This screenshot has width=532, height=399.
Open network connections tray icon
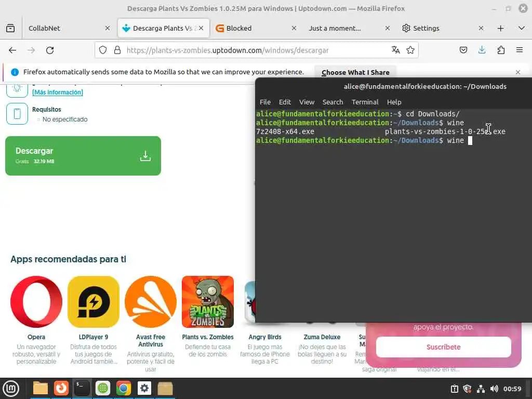point(481,389)
